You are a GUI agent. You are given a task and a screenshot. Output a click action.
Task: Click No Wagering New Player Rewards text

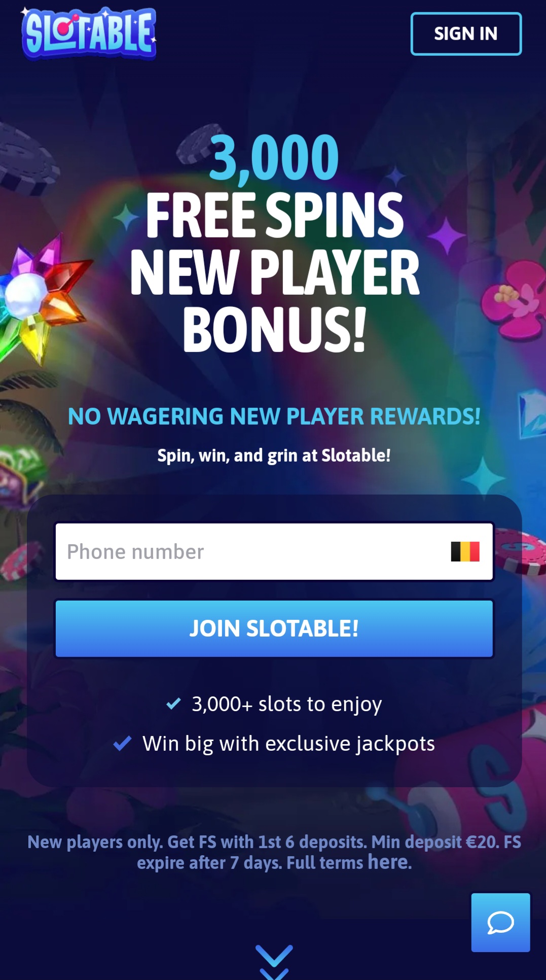coord(274,416)
